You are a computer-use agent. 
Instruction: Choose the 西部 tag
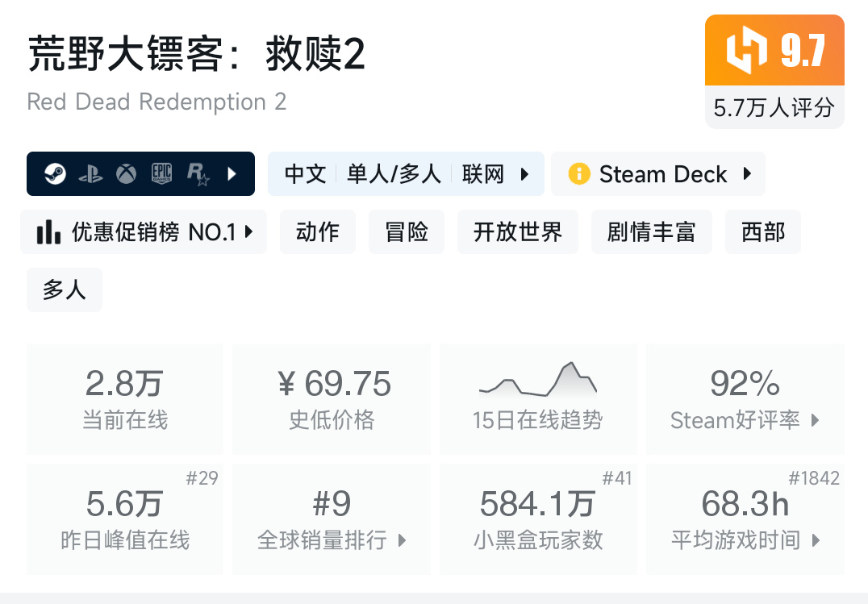(x=762, y=232)
